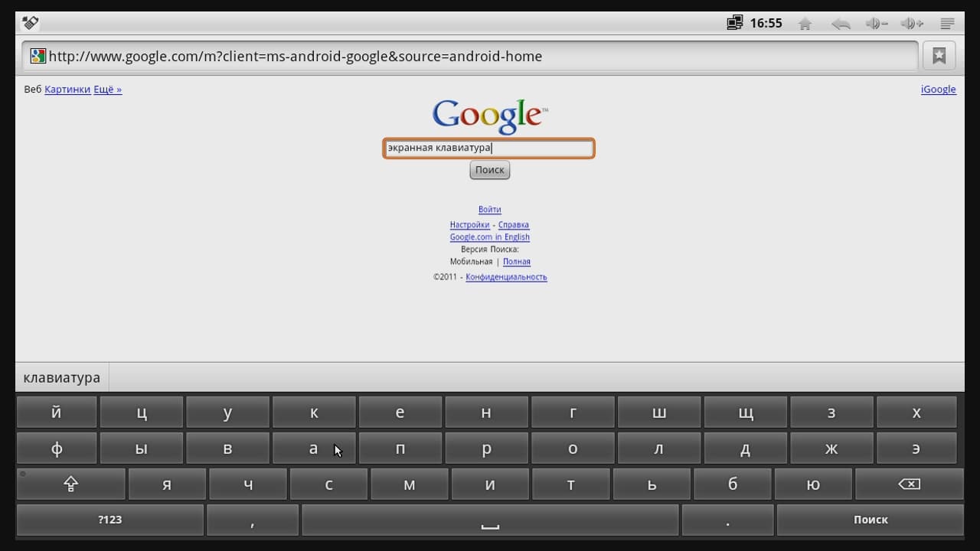980x551 pixels.
Task: Click the Войти sign-in link
Action: click(x=490, y=210)
